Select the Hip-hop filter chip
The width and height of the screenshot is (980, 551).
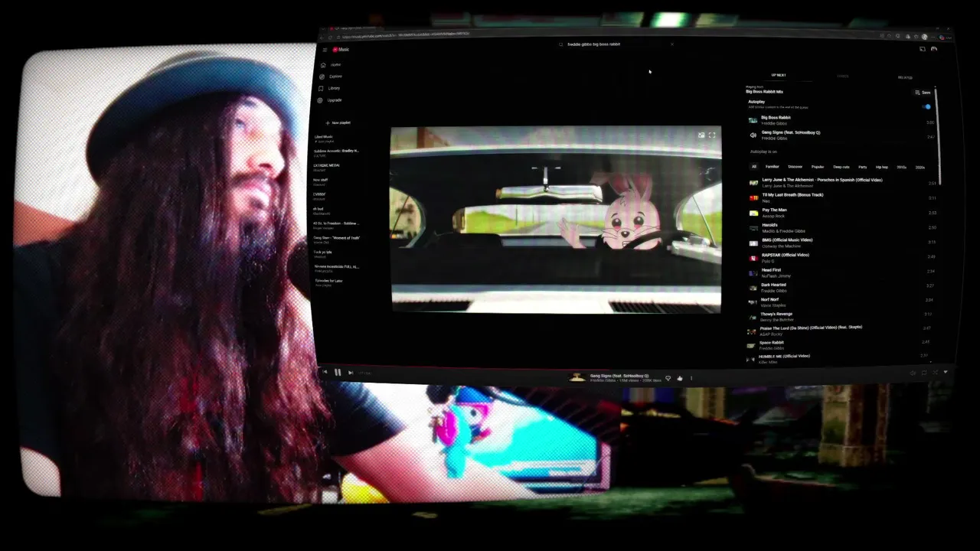pyautogui.click(x=882, y=167)
